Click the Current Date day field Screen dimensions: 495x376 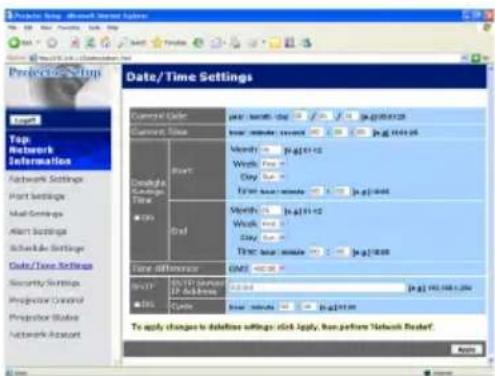tap(351, 116)
